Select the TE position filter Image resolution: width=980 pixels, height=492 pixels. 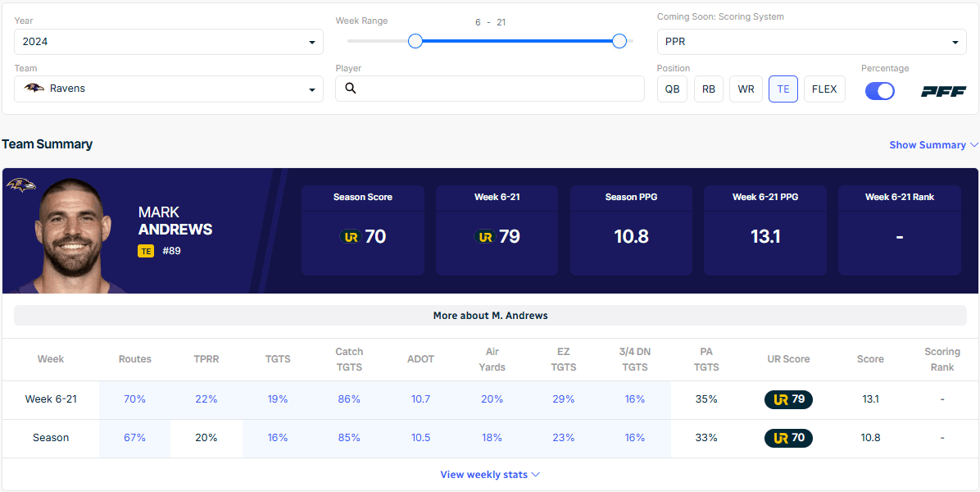point(783,89)
